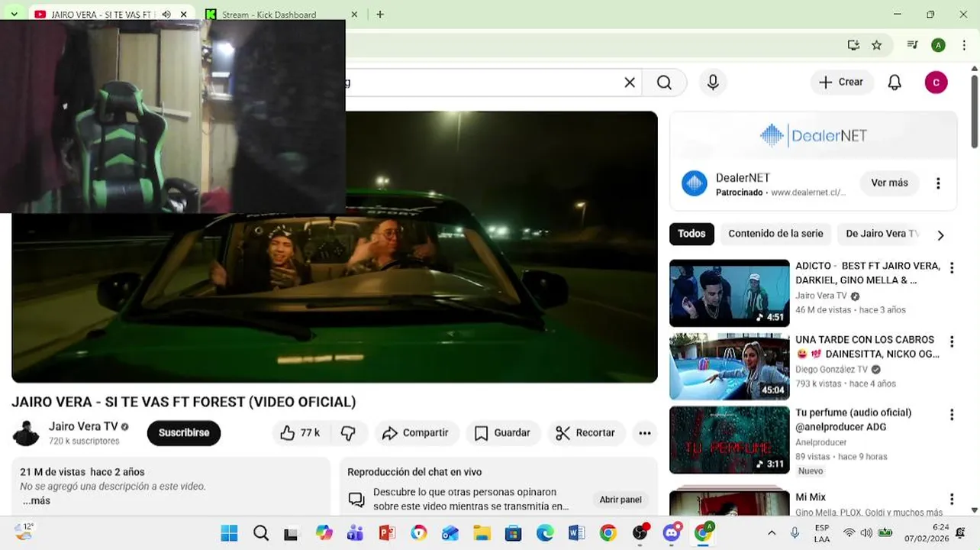Open the DealerNET ad options menu
This screenshot has width=980, height=550.
point(938,183)
